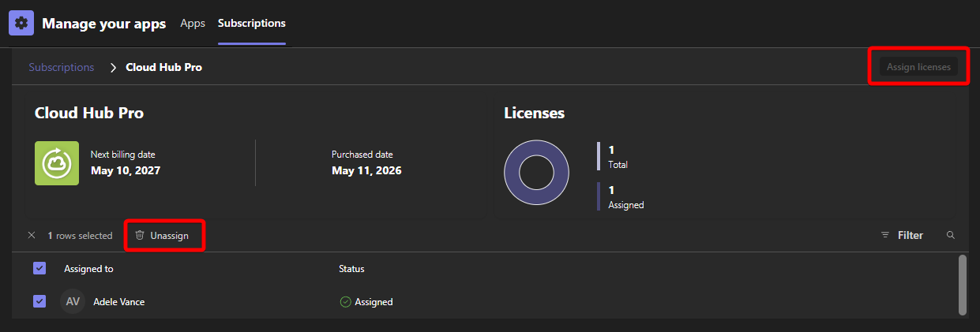Toggle the select-all checkbox in header
This screenshot has width=980, height=332.
39,268
